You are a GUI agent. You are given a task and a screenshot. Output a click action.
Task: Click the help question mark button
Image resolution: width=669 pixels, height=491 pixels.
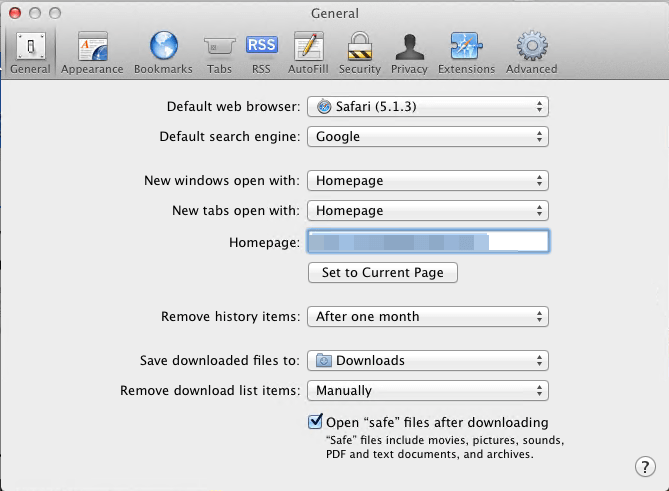coord(645,466)
